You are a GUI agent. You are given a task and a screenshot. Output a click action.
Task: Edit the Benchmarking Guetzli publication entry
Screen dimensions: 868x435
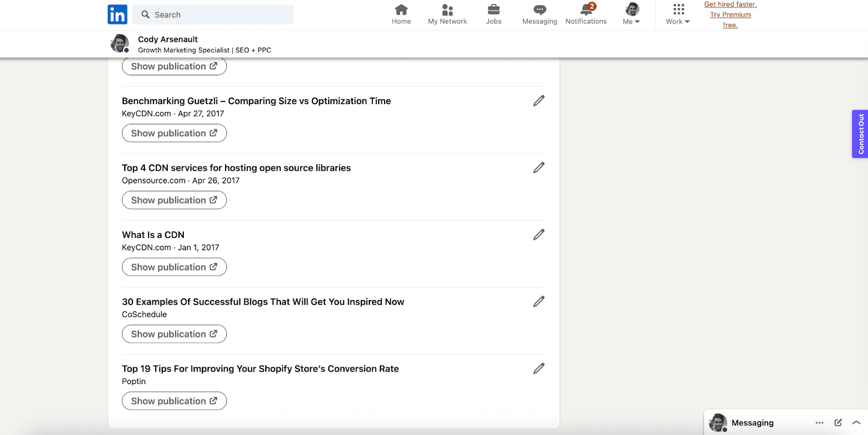tap(538, 101)
